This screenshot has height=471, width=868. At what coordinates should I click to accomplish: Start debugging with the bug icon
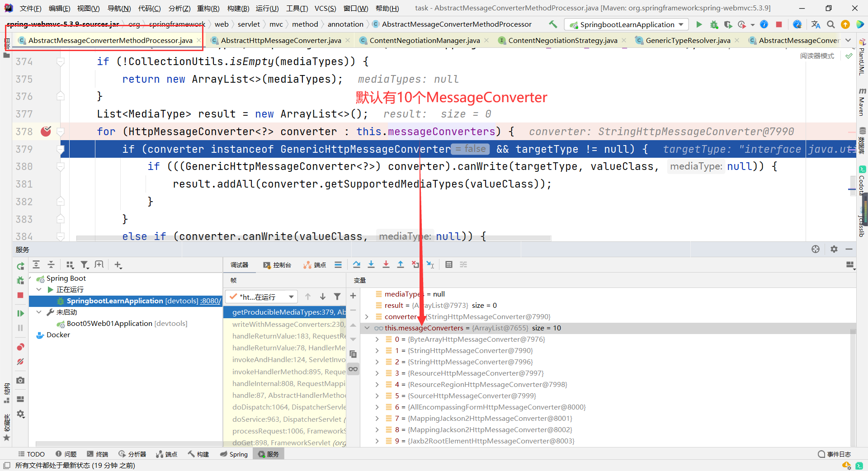pyautogui.click(x=714, y=24)
